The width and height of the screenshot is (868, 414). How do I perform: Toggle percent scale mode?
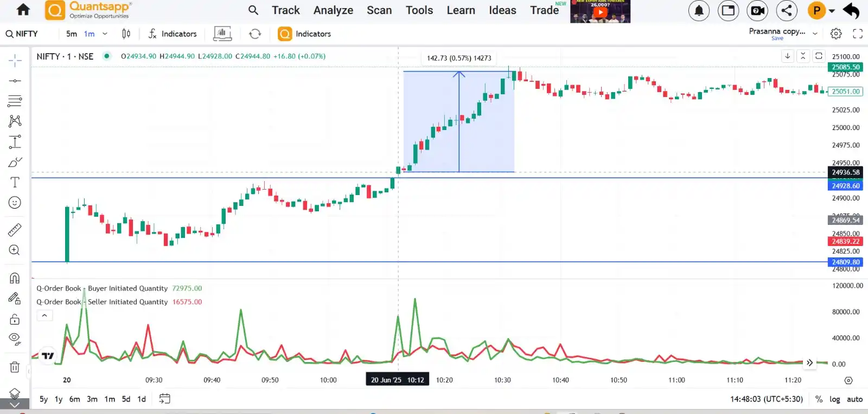pos(819,399)
